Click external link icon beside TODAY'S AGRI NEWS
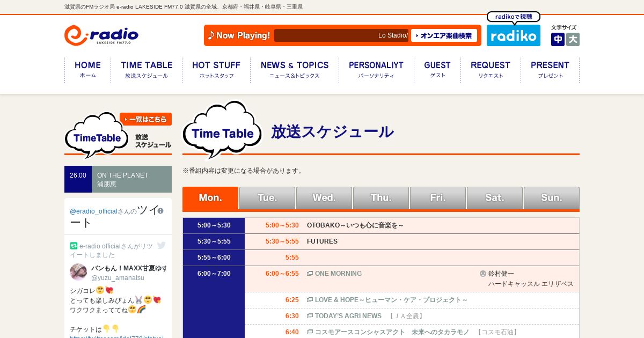 [310, 316]
